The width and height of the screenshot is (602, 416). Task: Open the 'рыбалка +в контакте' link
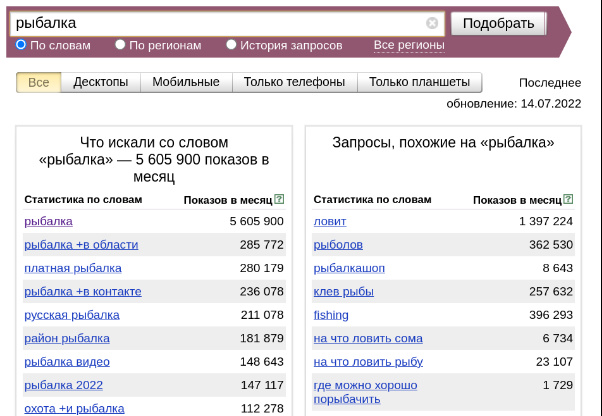tap(83, 292)
